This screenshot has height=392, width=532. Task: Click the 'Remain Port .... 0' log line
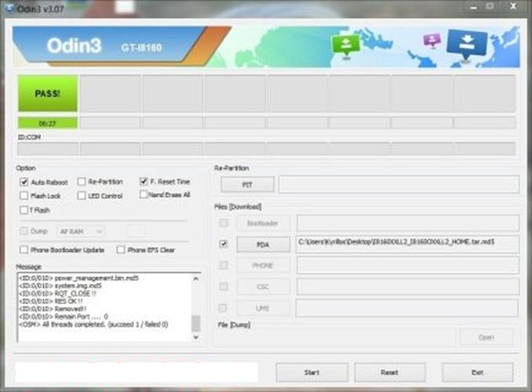(64, 317)
